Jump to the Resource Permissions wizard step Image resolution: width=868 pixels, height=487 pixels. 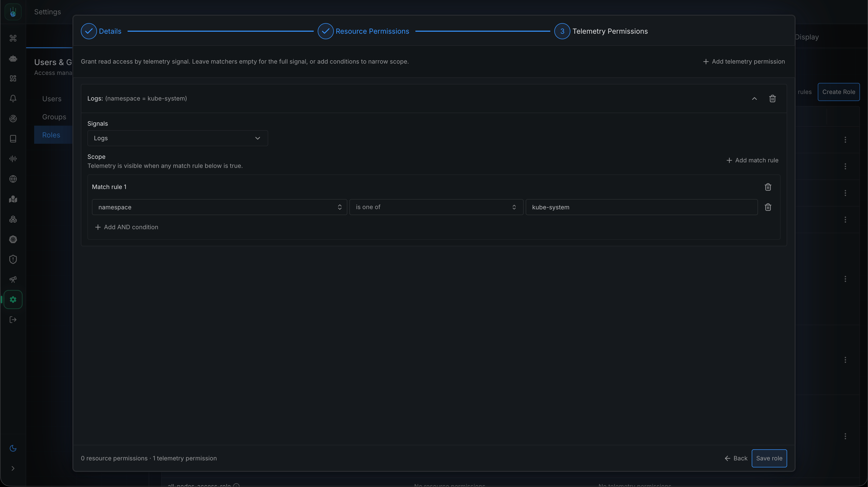tap(363, 31)
